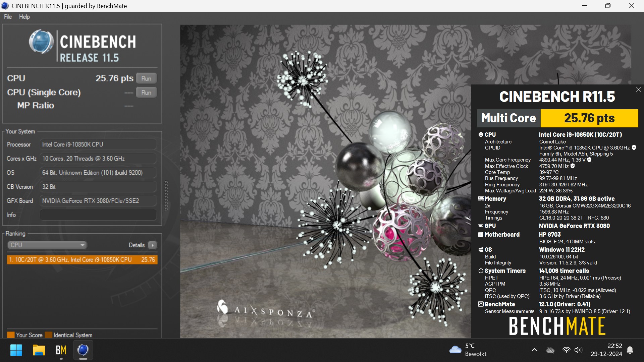Select the 10C/20T i9-10850K ranking entry

(82, 260)
